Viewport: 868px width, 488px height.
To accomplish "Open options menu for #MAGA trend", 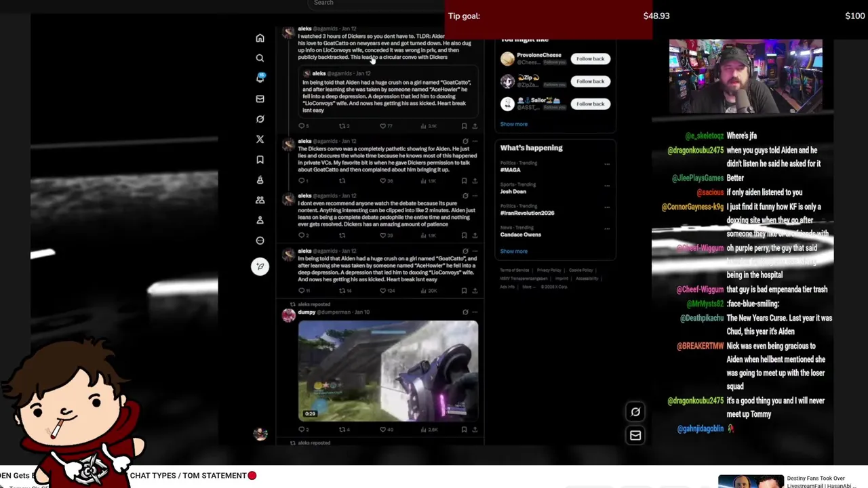I will click(x=607, y=164).
